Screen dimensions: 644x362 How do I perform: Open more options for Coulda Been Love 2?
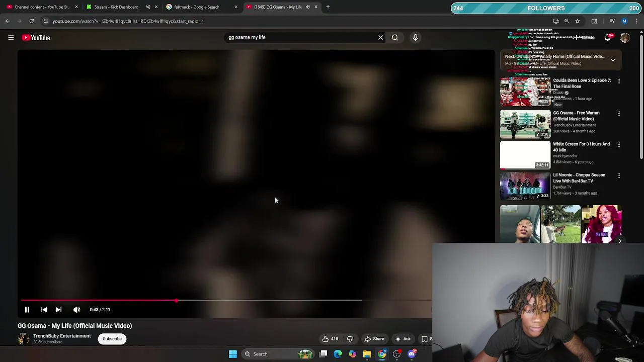click(619, 81)
